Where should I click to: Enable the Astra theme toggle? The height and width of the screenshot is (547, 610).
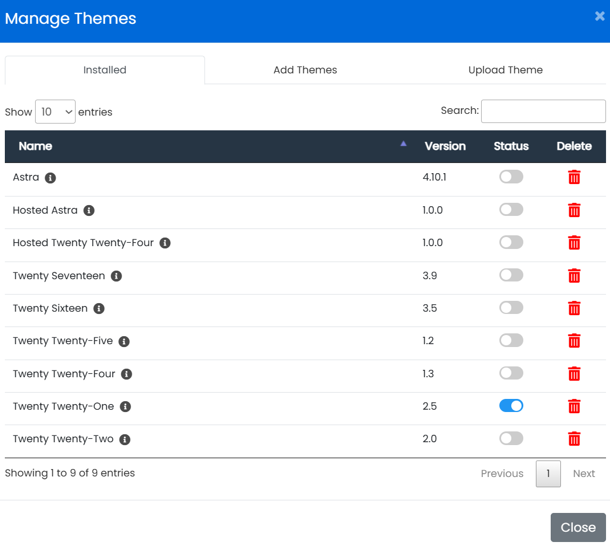pos(511,177)
